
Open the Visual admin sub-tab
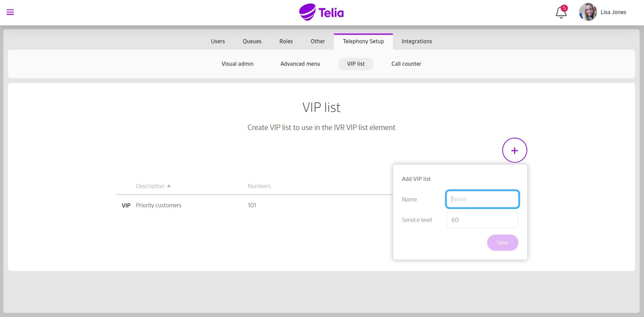click(x=237, y=64)
